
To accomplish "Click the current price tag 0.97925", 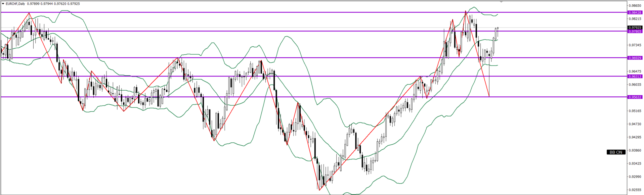I will [x=635, y=28].
